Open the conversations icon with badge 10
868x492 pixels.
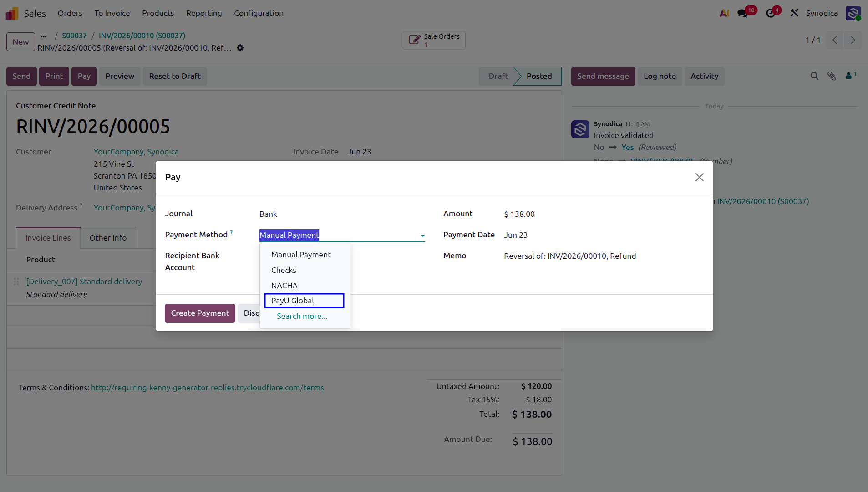click(x=743, y=13)
